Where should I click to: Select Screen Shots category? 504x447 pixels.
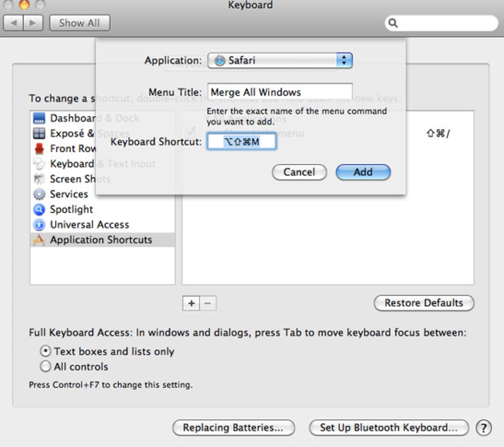pyautogui.click(x=102, y=179)
